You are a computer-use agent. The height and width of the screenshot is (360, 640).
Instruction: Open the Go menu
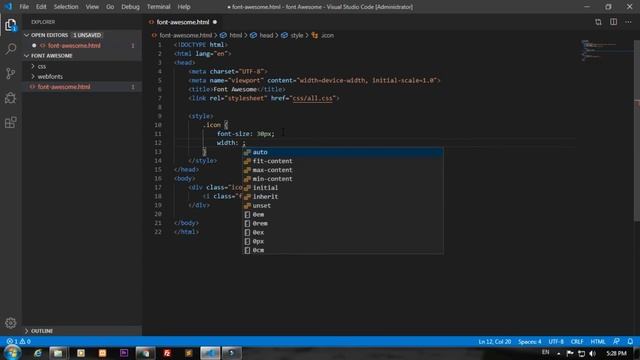(110, 7)
